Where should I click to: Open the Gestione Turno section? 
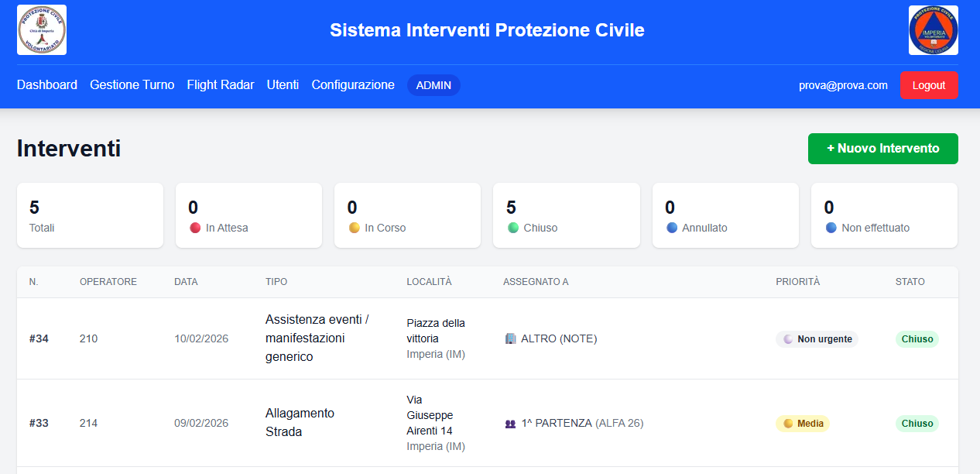tap(132, 85)
